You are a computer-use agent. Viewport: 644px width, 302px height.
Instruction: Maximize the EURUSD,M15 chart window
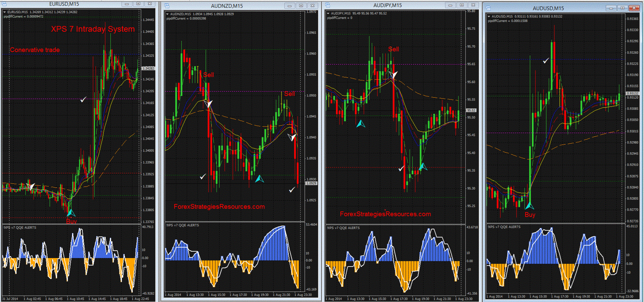tap(138, 4)
